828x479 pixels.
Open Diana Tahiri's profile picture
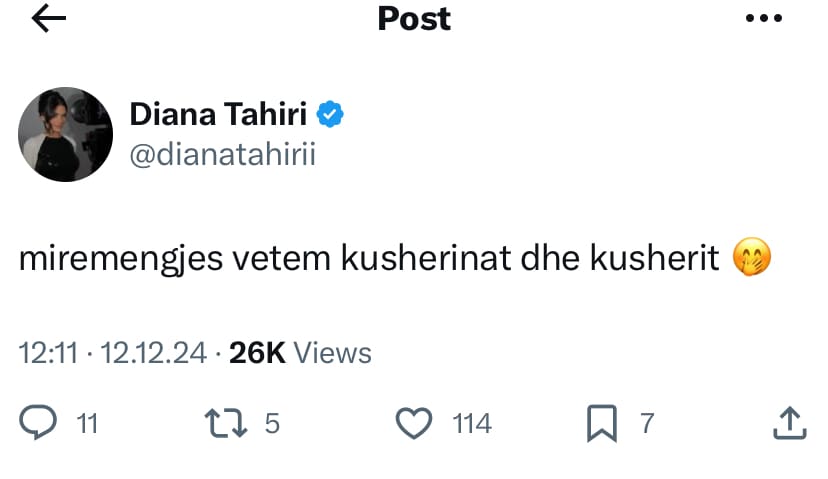click(x=66, y=134)
